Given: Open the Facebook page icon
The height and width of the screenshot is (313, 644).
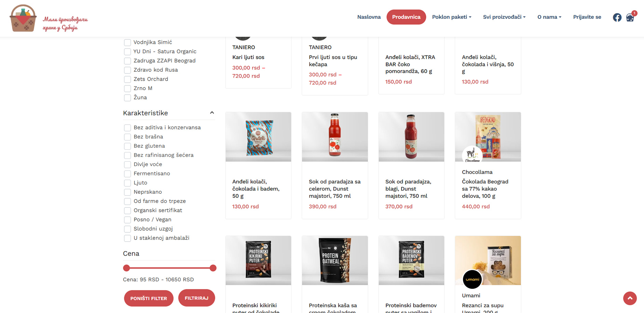Looking at the screenshot, I should [617, 17].
